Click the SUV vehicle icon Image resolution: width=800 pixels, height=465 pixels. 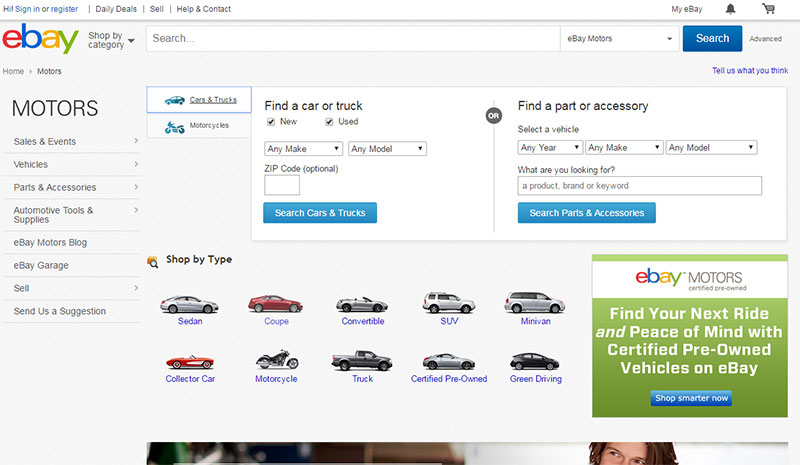[449, 303]
